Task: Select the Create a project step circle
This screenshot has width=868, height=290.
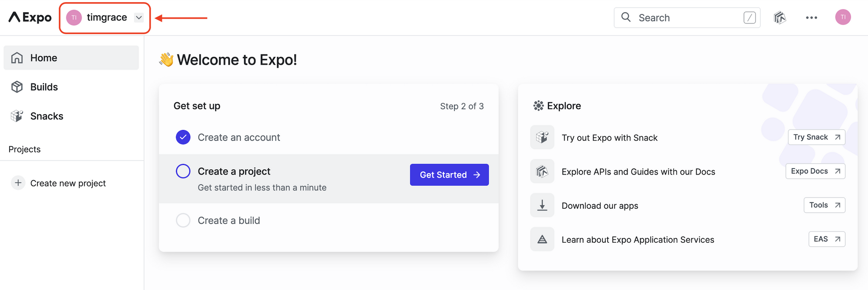Action: pyautogui.click(x=183, y=171)
